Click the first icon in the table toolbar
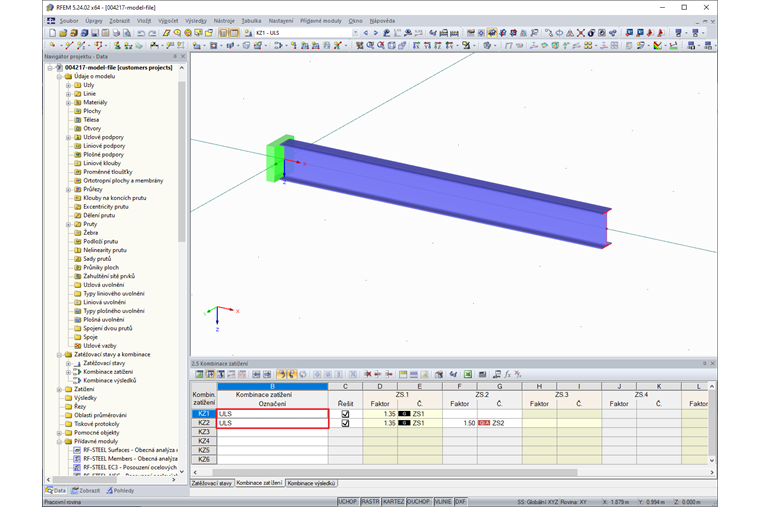The height and width of the screenshot is (507, 760). pos(199,374)
